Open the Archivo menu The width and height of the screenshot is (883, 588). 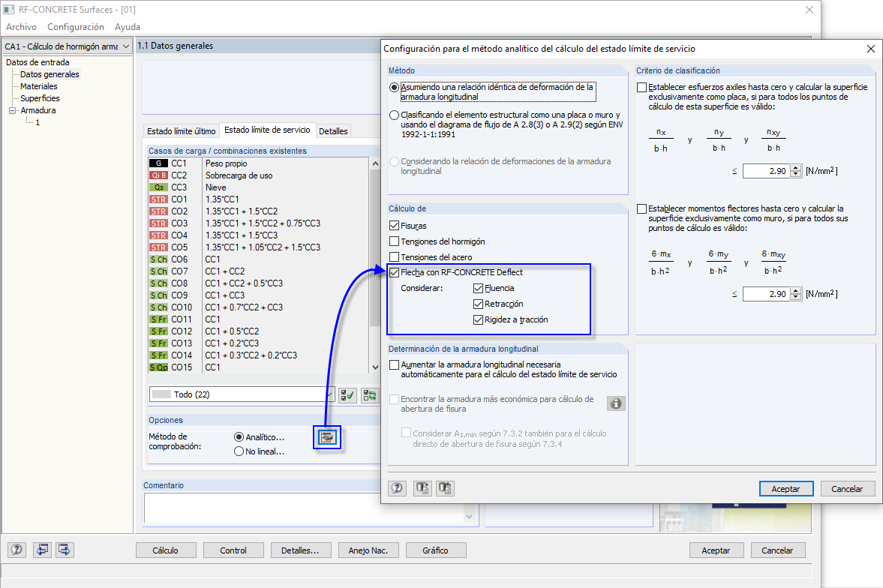point(22,27)
